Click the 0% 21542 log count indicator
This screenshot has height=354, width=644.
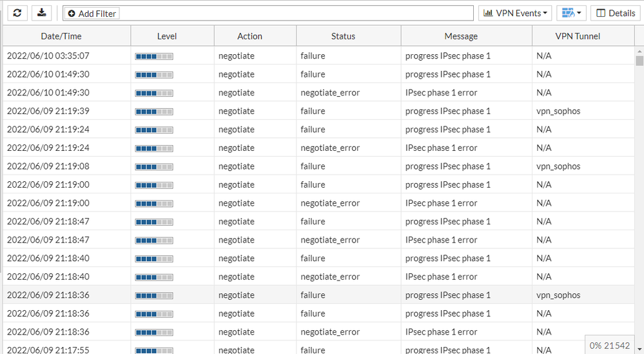[609, 346]
